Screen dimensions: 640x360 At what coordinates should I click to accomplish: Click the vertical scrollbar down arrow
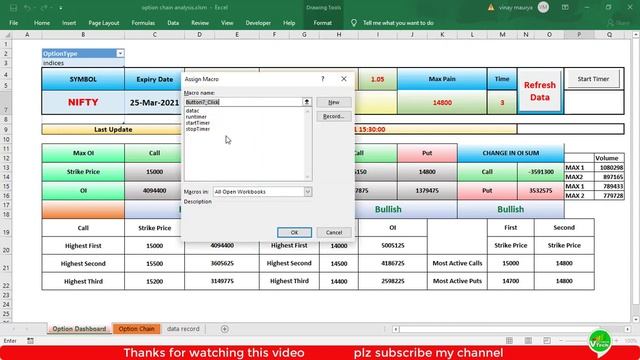coord(636,319)
